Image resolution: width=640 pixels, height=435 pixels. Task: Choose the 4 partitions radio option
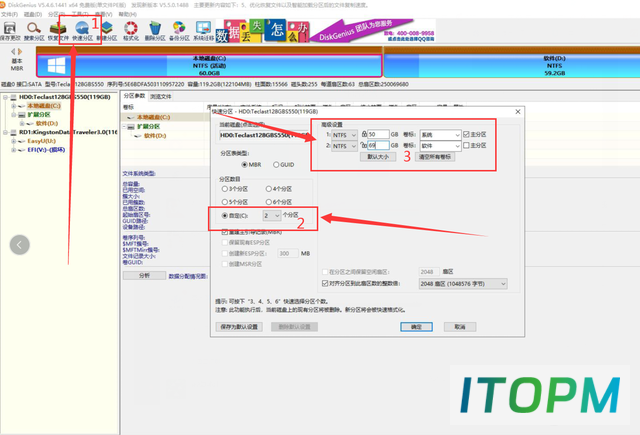(269, 189)
